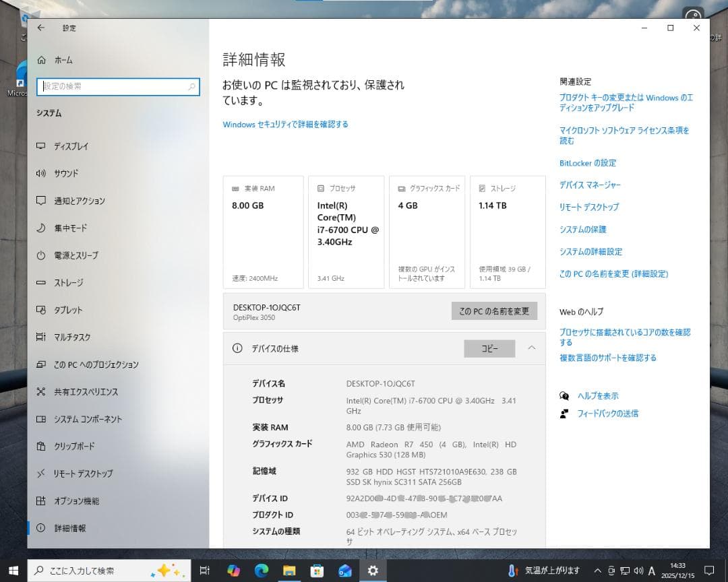Viewport: 728px width, 582px height.
Task: Open File Explorer from the taskbar
Action: [289, 571]
